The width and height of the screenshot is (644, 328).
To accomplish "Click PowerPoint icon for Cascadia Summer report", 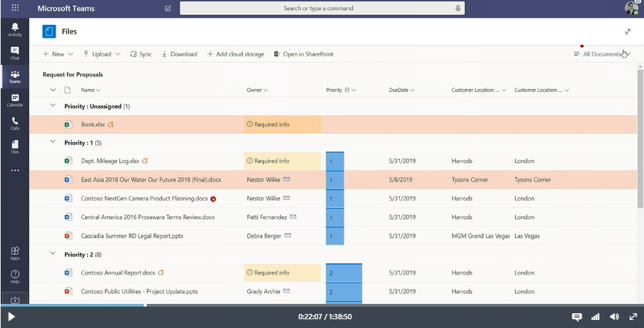I will [x=68, y=236].
